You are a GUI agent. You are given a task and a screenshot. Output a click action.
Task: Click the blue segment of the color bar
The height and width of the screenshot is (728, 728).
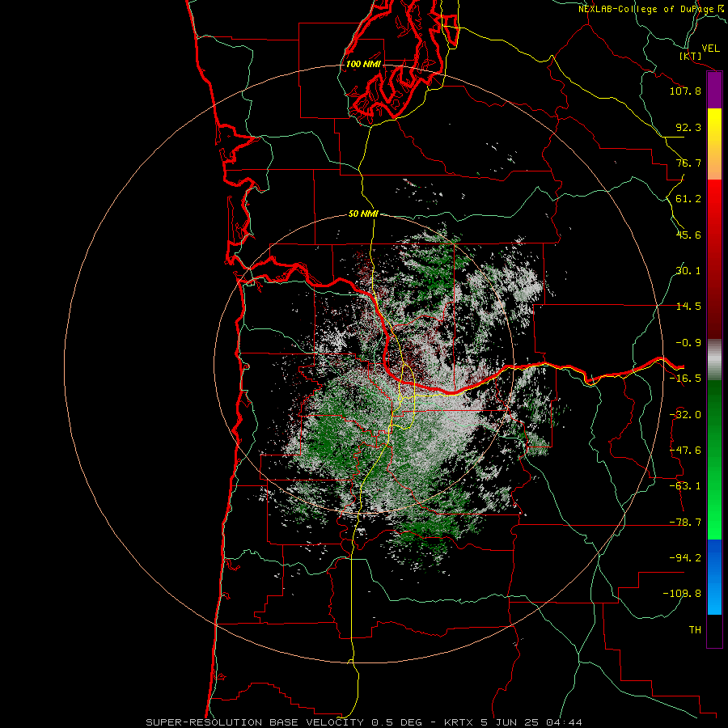click(x=714, y=577)
